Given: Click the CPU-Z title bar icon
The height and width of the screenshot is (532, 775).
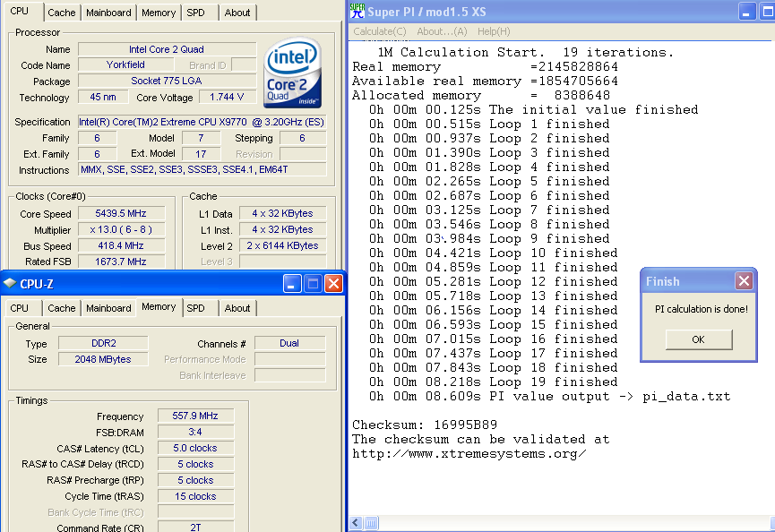Looking at the screenshot, I should pos(10,284).
